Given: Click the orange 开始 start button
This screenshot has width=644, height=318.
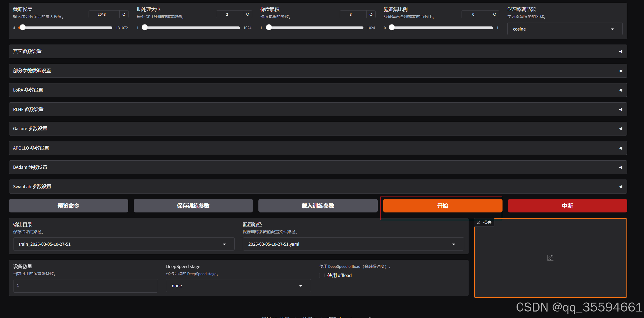Looking at the screenshot, I should 442,206.
